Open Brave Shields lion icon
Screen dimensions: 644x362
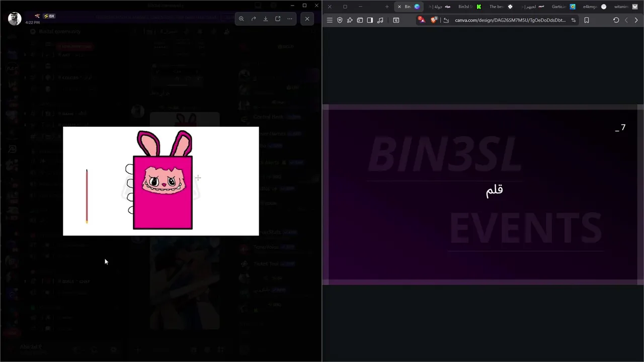tap(434, 20)
